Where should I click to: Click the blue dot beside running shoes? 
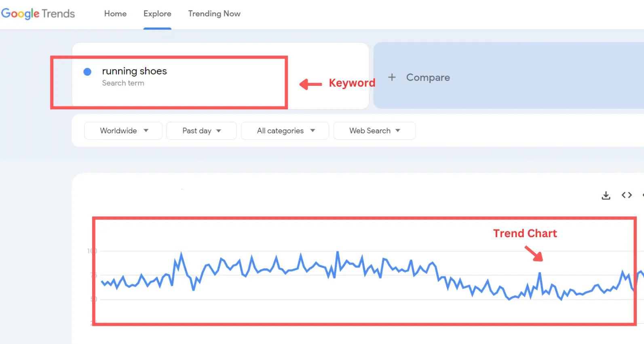pyautogui.click(x=87, y=72)
